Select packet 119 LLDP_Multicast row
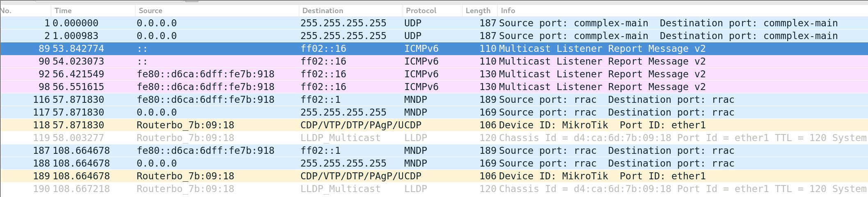868x197 pixels. [x=434, y=138]
